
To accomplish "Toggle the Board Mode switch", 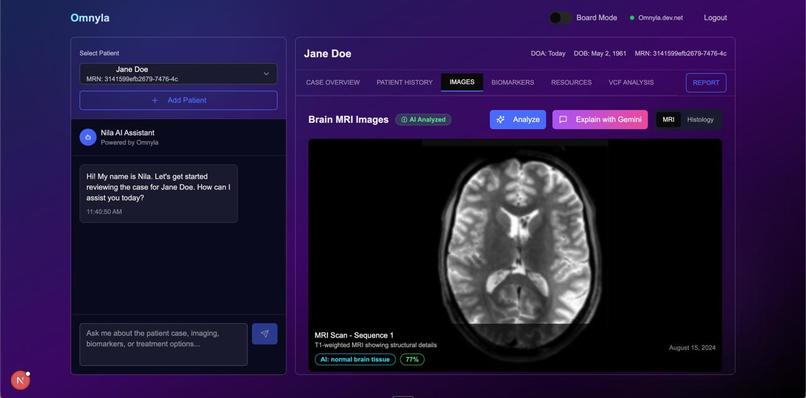I will pyautogui.click(x=560, y=18).
